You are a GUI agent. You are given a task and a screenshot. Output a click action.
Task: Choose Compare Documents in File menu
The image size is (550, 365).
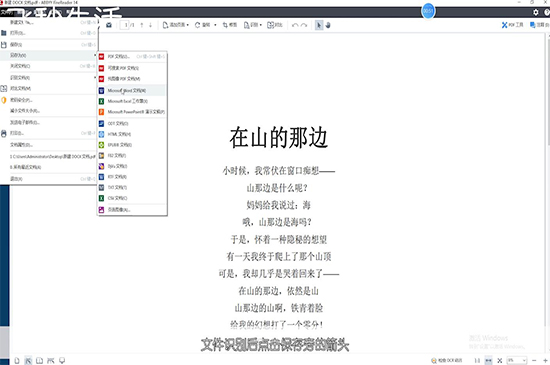(x=49, y=88)
